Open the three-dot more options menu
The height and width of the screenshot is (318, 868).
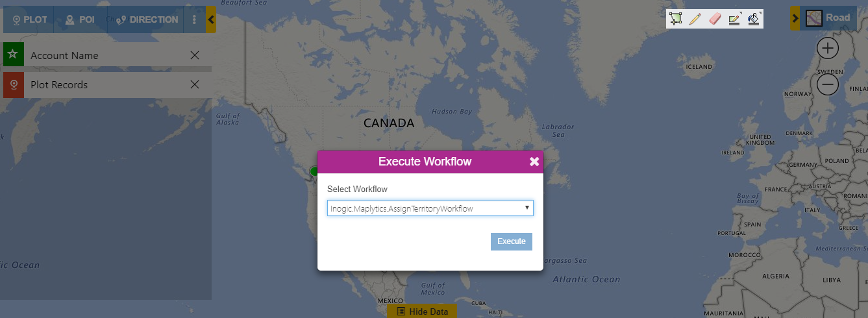pyautogui.click(x=194, y=19)
